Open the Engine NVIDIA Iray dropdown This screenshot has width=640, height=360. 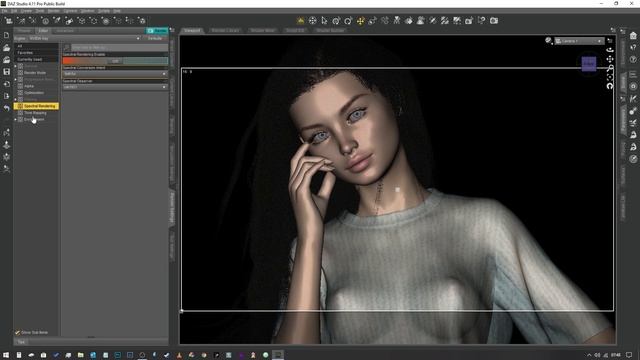[x=78, y=38]
